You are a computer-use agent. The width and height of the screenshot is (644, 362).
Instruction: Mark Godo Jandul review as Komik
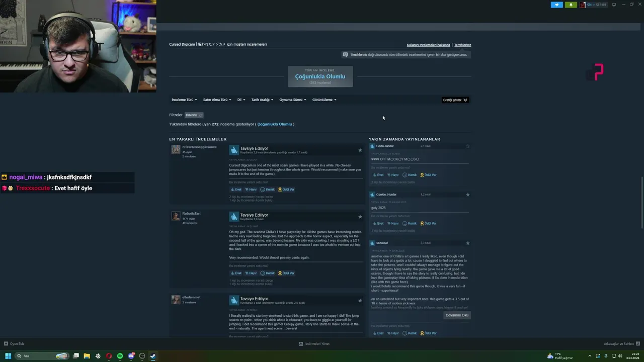coord(409,175)
